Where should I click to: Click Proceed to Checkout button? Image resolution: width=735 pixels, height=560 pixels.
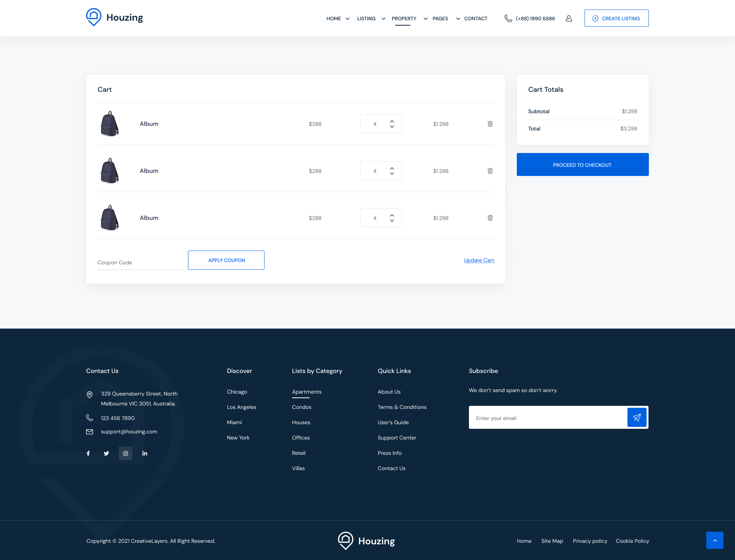pyautogui.click(x=582, y=164)
